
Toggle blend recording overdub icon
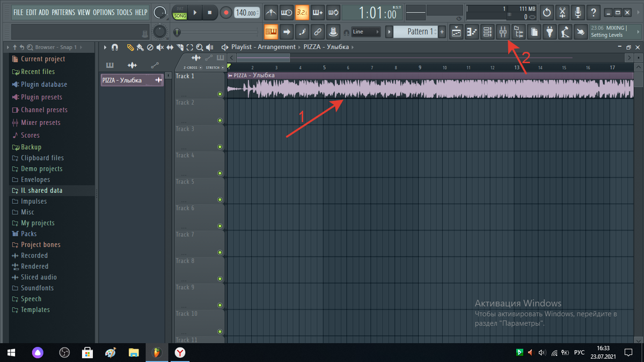click(x=318, y=12)
